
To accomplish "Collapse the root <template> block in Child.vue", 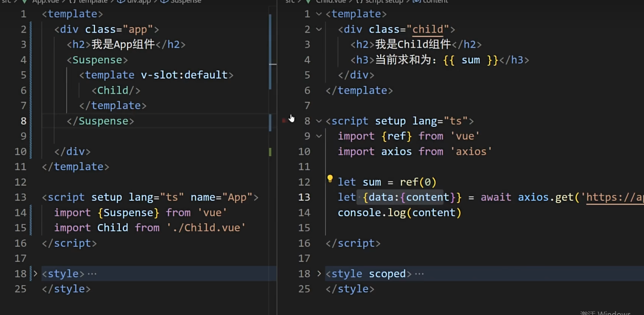I will (319, 14).
